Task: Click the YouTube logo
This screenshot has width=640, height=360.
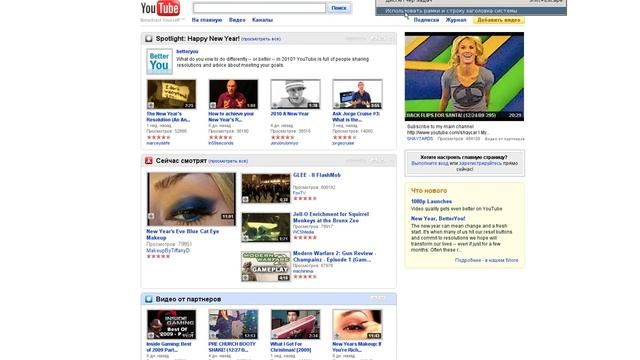Action: coord(160,8)
